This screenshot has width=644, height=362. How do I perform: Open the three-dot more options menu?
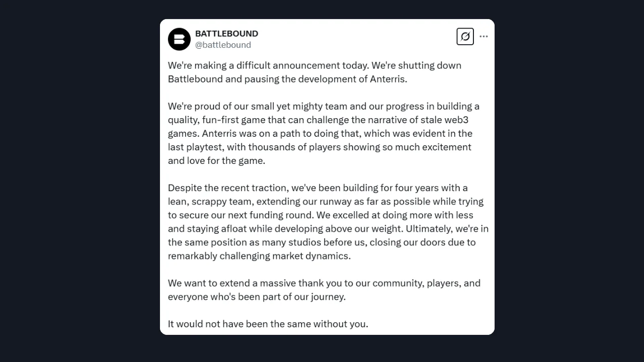pyautogui.click(x=484, y=36)
